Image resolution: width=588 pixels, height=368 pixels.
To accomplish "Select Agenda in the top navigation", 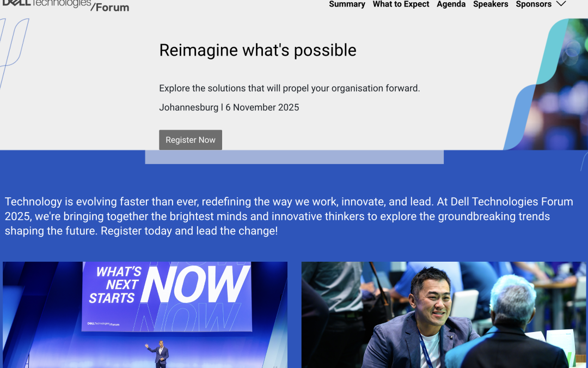I will (451, 4).
